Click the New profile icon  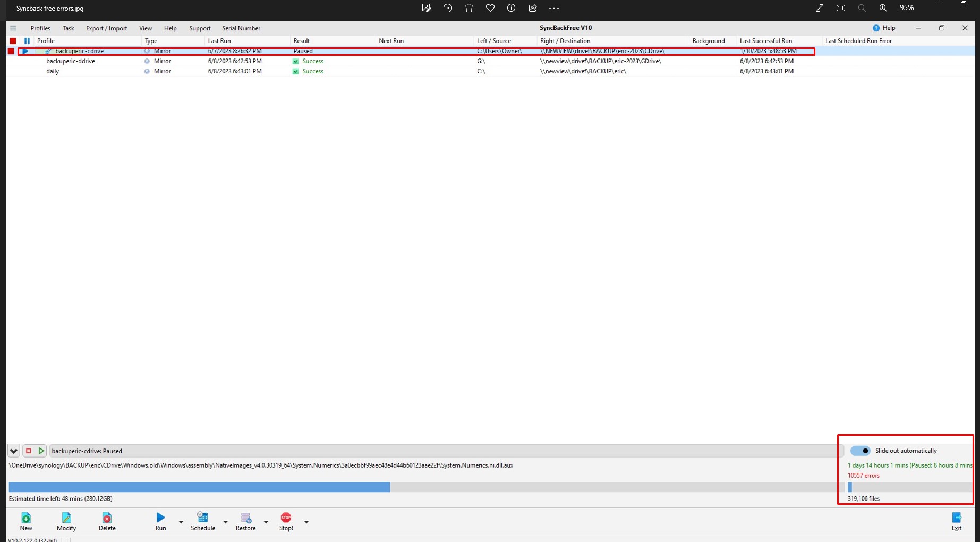[26, 518]
